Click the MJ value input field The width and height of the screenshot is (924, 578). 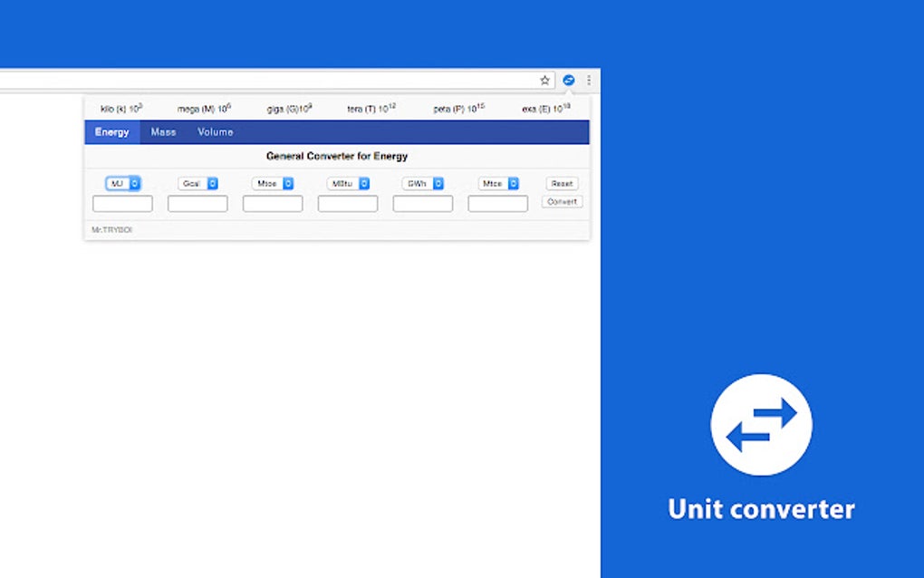[122, 203]
